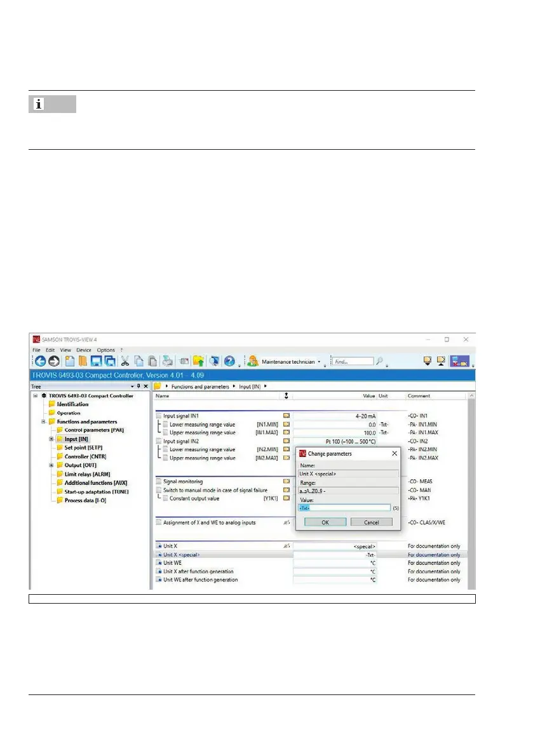Click Cancel in Change parameters dialog
The image size is (533, 756).
click(372, 522)
